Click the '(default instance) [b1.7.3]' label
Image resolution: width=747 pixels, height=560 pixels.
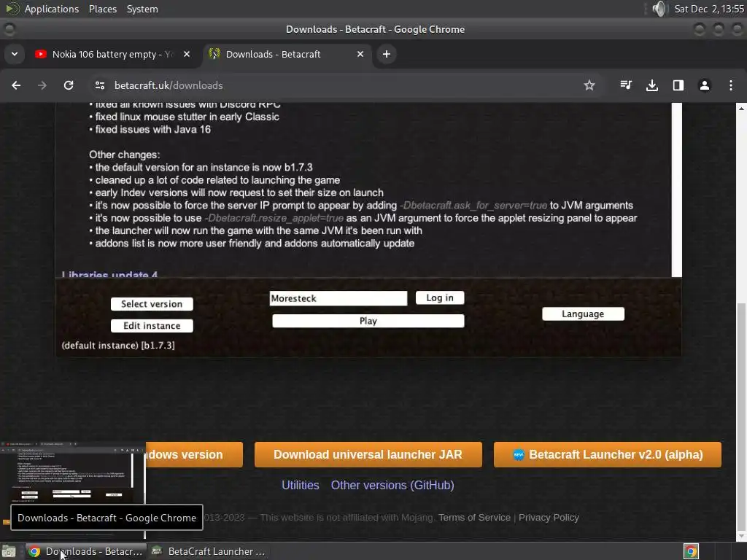tap(118, 345)
